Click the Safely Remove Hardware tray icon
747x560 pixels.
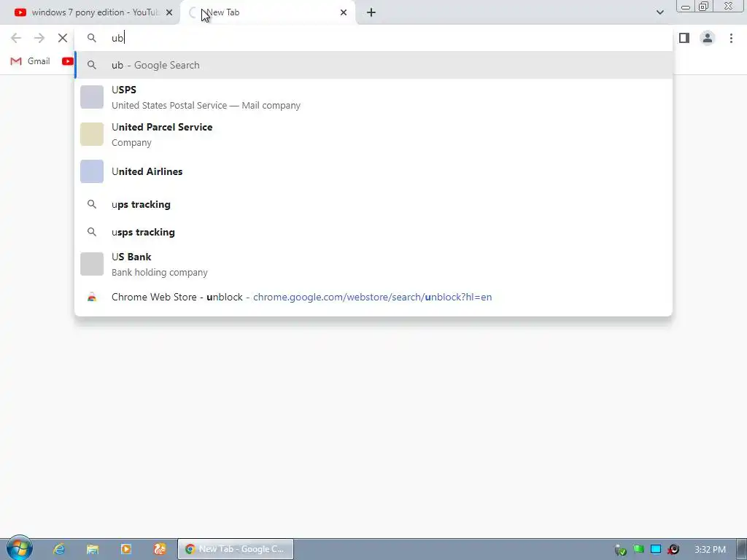coord(620,550)
